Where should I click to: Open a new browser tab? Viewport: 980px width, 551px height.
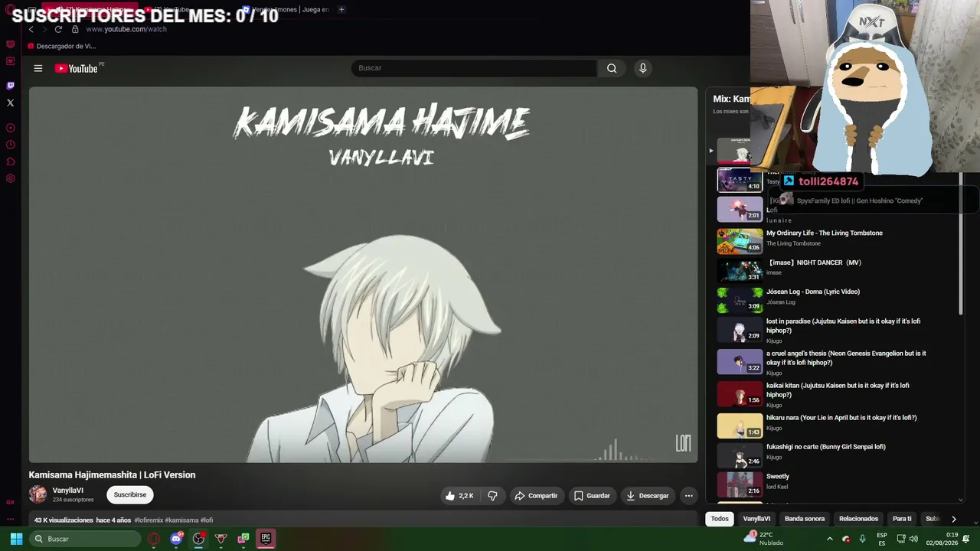click(341, 9)
